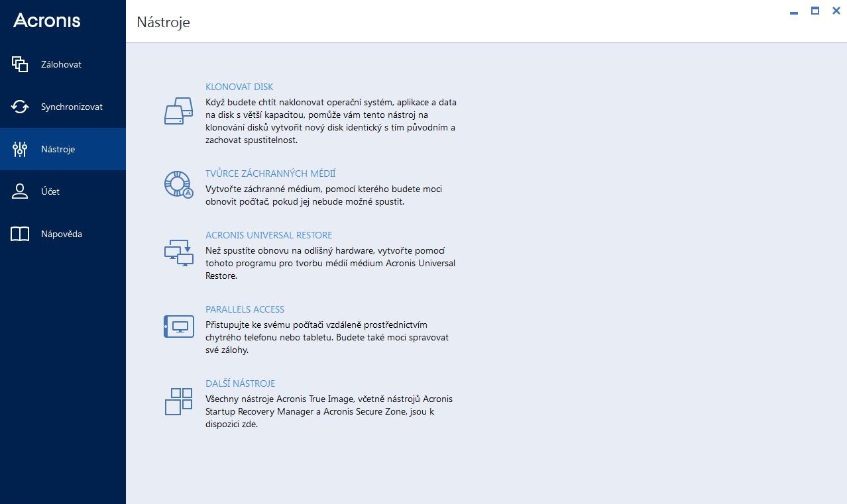This screenshot has width=847, height=504.
Task: Open the Zálohovat section
Action: pyautogui.click(x=63, y=64)
